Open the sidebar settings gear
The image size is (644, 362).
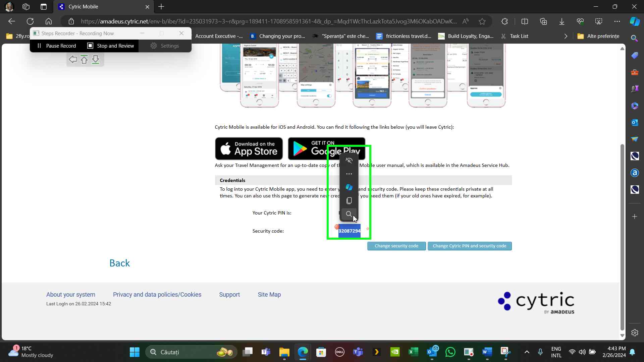pyautogui.click(x=635, y=333)
